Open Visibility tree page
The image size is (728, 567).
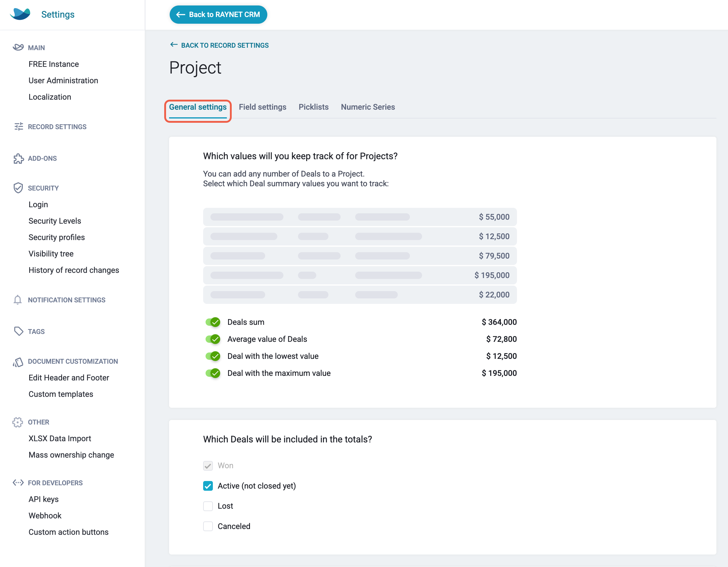(x=51, y=254)
